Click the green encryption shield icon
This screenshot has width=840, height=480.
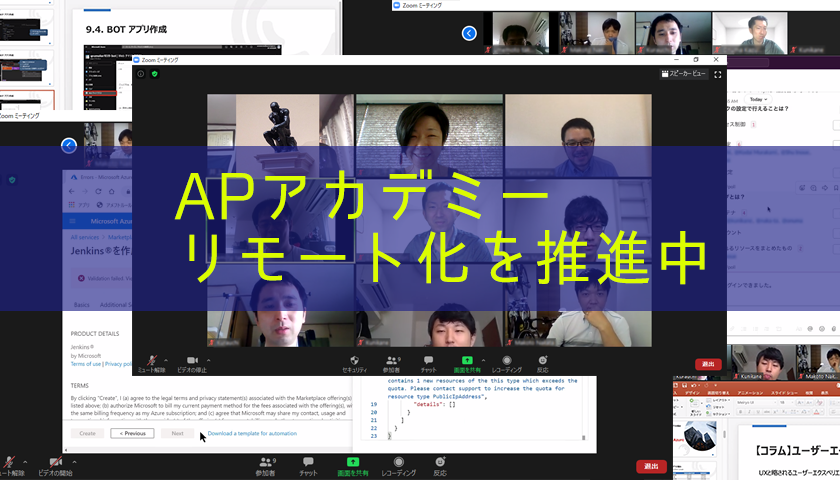tap(154, 74)
